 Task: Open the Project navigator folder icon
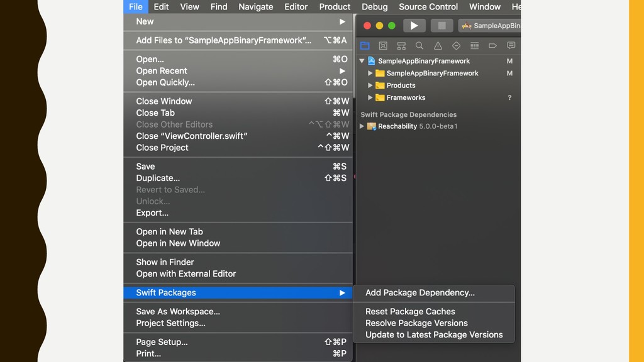coord(365,45)
